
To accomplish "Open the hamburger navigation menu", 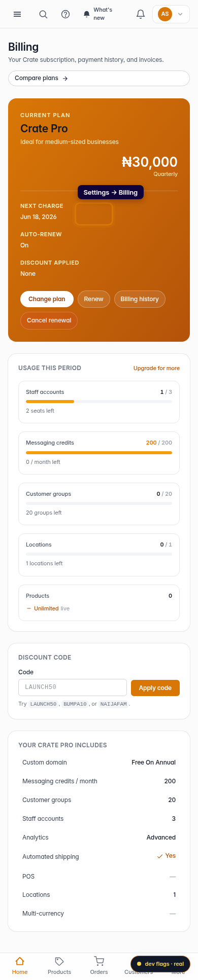I will click(17, 14).
